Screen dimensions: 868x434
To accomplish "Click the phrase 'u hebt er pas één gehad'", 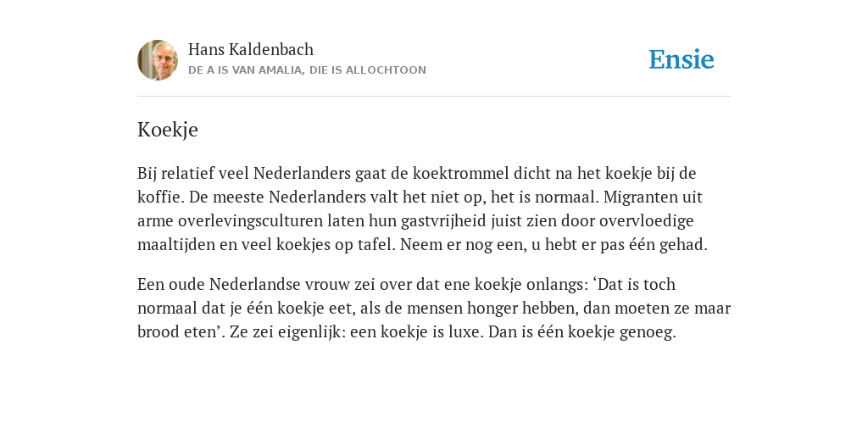I will [x=619, y=245].
